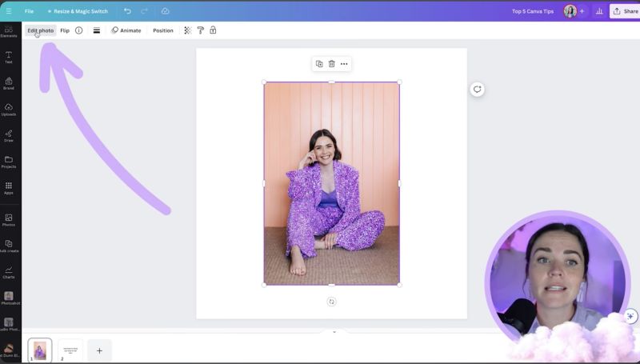Viewport: 640px width, 364px height.
Task: Open Apps grid in the sidebar
Action: pyautogui.click(x=9, y=188)
